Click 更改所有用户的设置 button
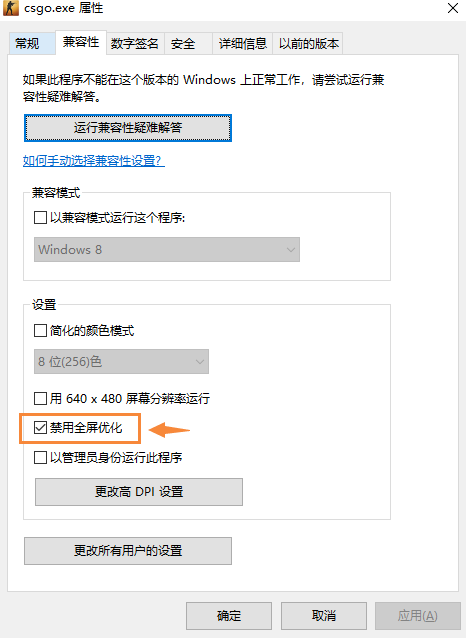The image size is (466, 638). point(128,551)
